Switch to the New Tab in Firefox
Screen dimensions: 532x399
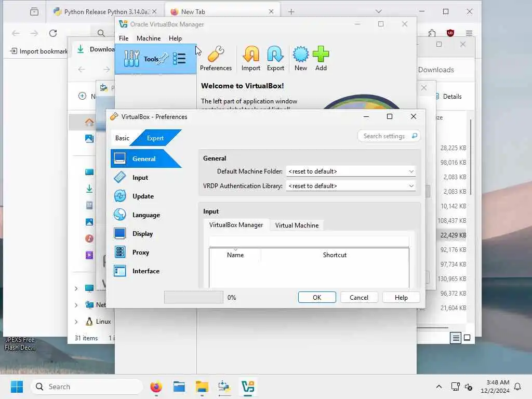(222, 11)
